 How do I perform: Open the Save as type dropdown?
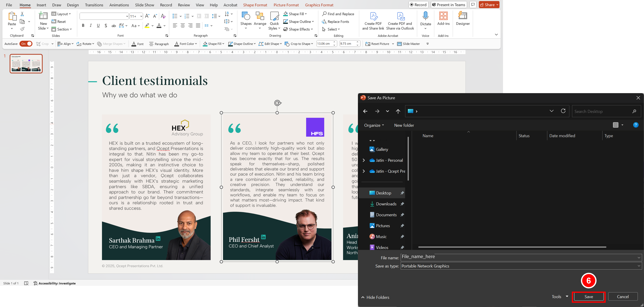point(521,266)
